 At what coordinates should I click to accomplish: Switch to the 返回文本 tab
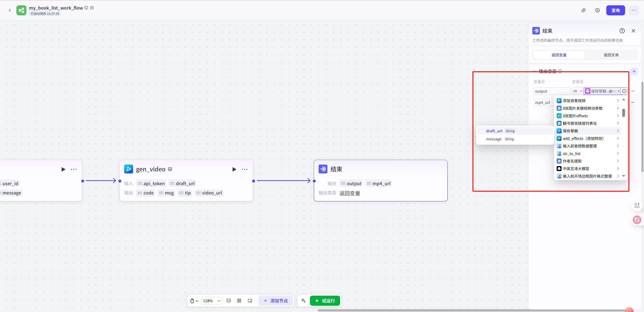[611, 55]
